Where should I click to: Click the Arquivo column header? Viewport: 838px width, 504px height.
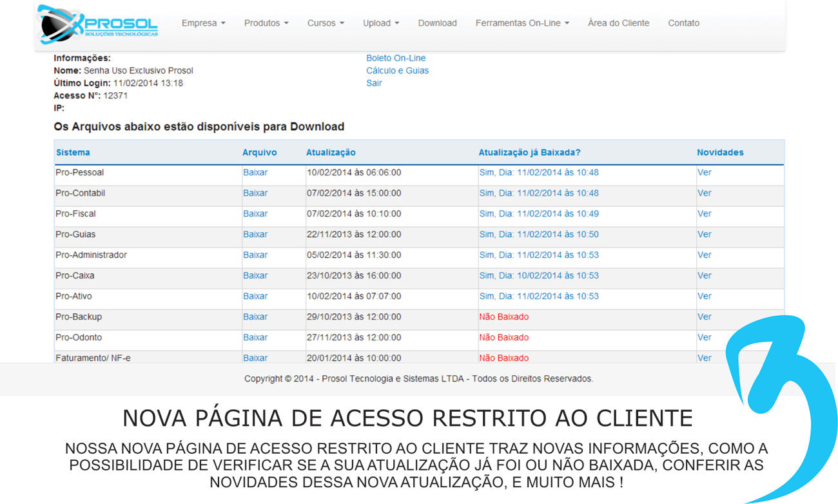click(259, 153)
